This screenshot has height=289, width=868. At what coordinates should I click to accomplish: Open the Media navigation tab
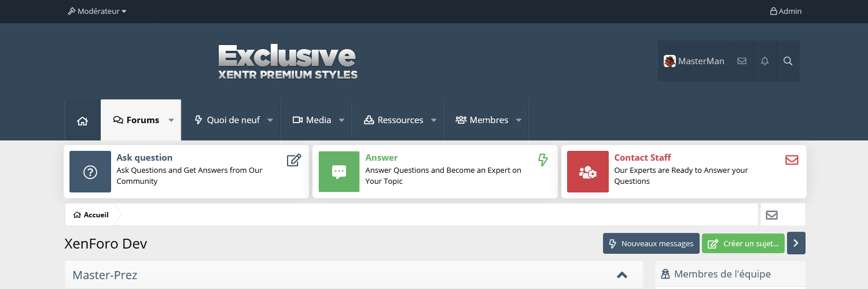(312, 120)
